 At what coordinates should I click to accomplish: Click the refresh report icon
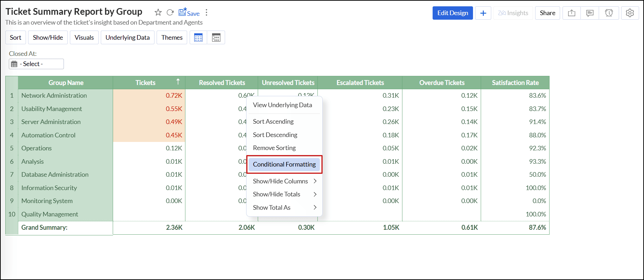pyautogui.click(x=170, y=13)
